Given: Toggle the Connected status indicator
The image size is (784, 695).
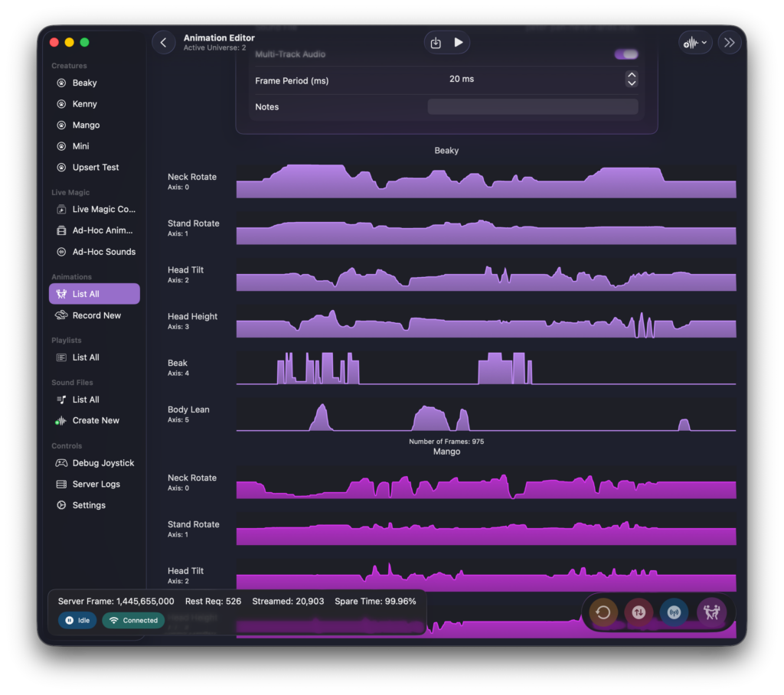Looking at the screenshot, I should pyautogui.click(x=133, y=621).
